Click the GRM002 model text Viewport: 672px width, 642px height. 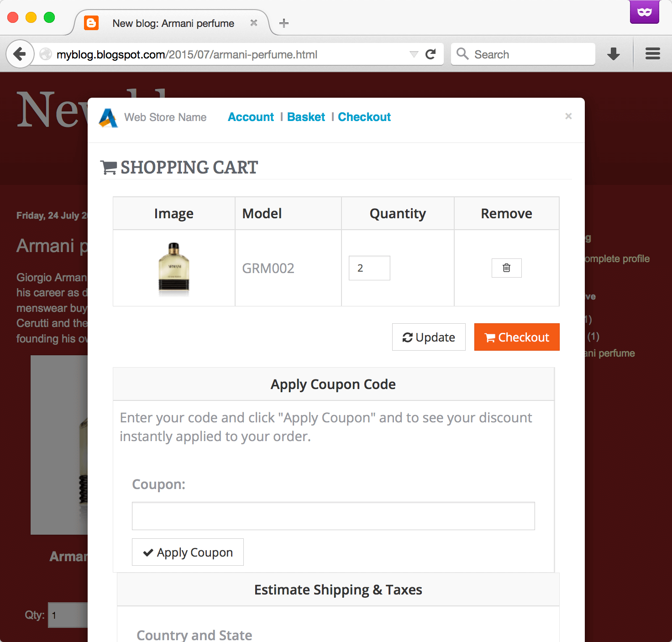pos(268,268)
